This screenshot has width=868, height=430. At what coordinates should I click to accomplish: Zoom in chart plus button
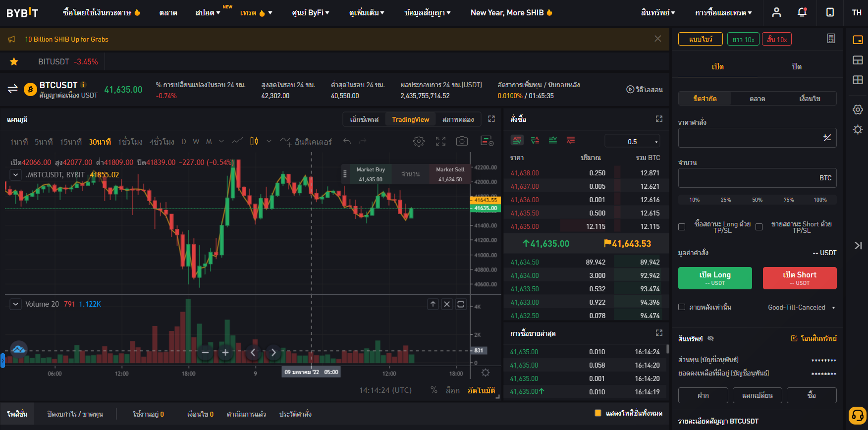(225, 352)
